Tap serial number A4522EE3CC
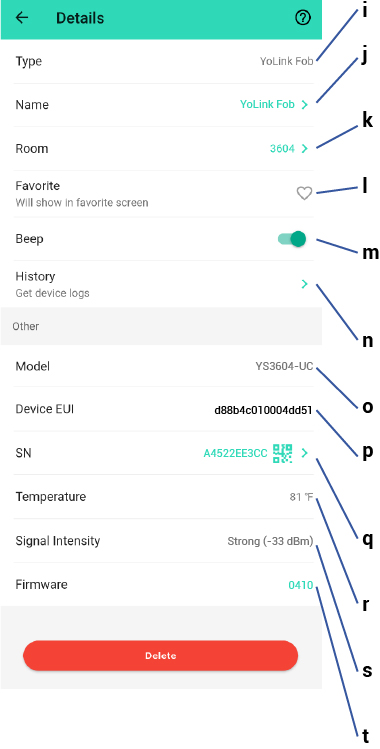Viewport: 380px width, 749px height. pos(235,453)
